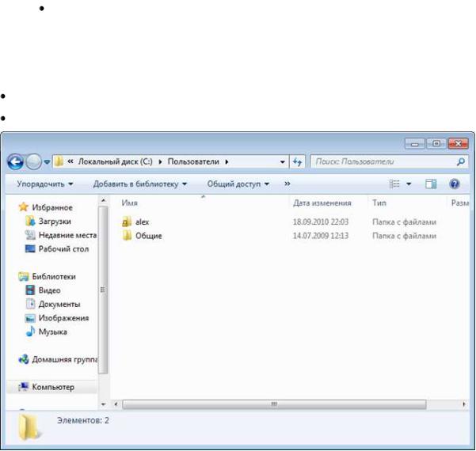Click the horizontal scrollbar thumb
476x451 pixels.
(274, 404)
